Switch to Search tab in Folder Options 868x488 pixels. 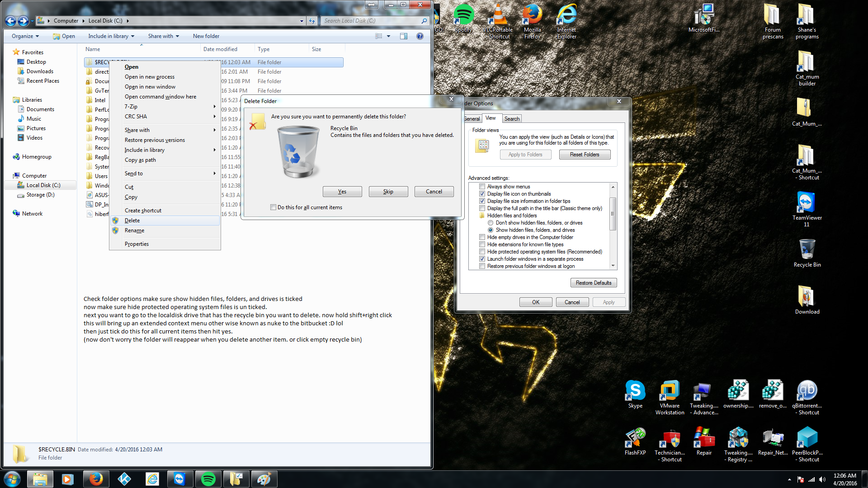(x=512, y=119)
